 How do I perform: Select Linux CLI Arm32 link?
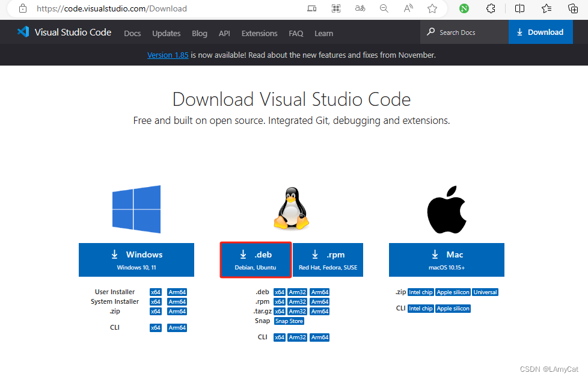(298, 337)
